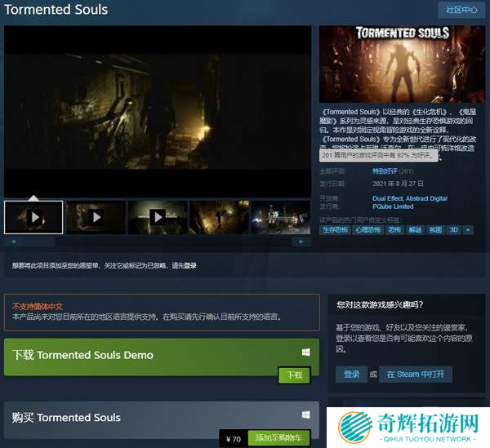Click the 登录 login button

tap(351, 374)
